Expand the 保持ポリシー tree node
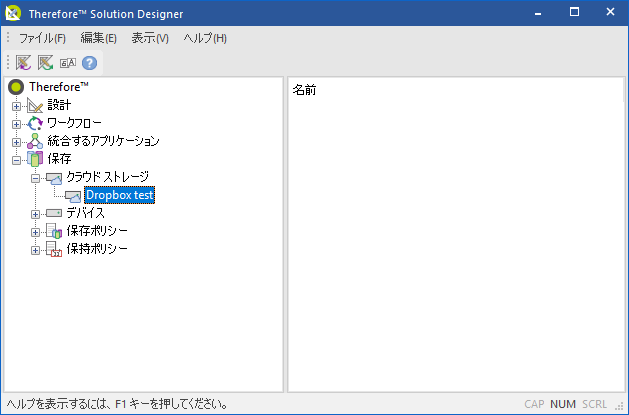The width and height of the screenshot is (629, 415). point(35,250)
